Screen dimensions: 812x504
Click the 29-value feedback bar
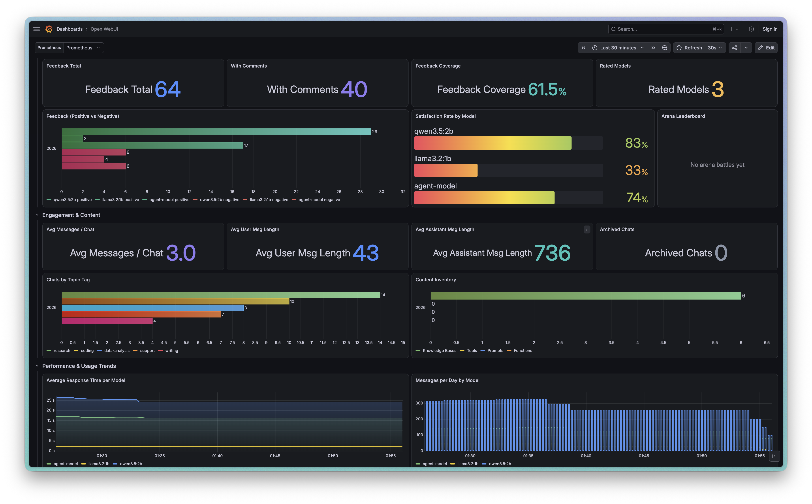click(216, 132)
